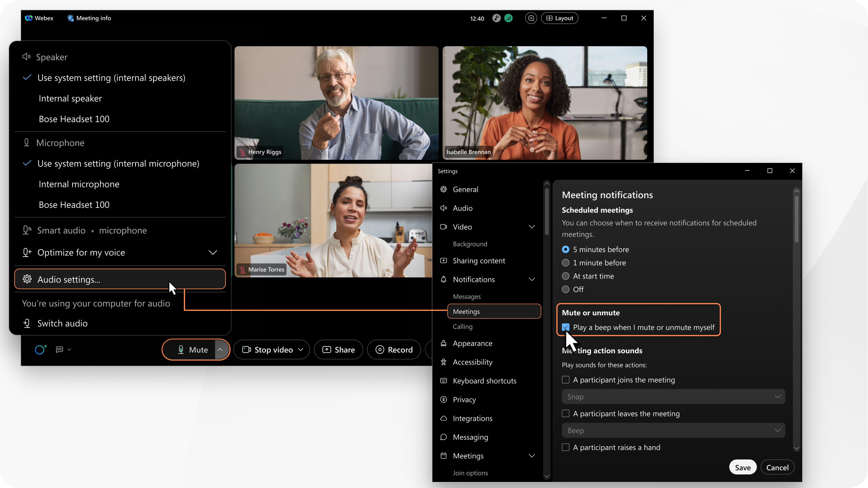Click the Layout view icon
Viewport: 868px width, 488px height.
(x=559, y=18)
